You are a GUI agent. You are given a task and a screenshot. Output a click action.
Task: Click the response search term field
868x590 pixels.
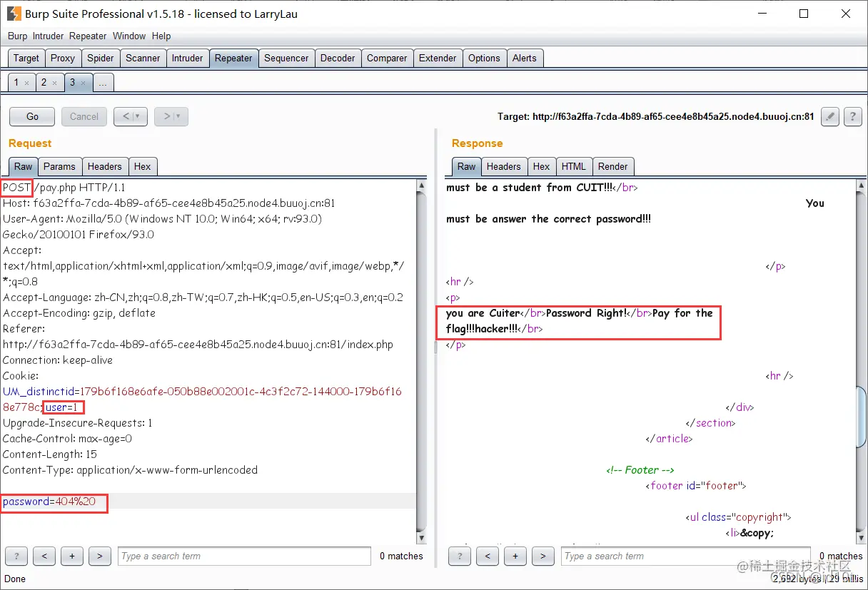coord(687,556)
